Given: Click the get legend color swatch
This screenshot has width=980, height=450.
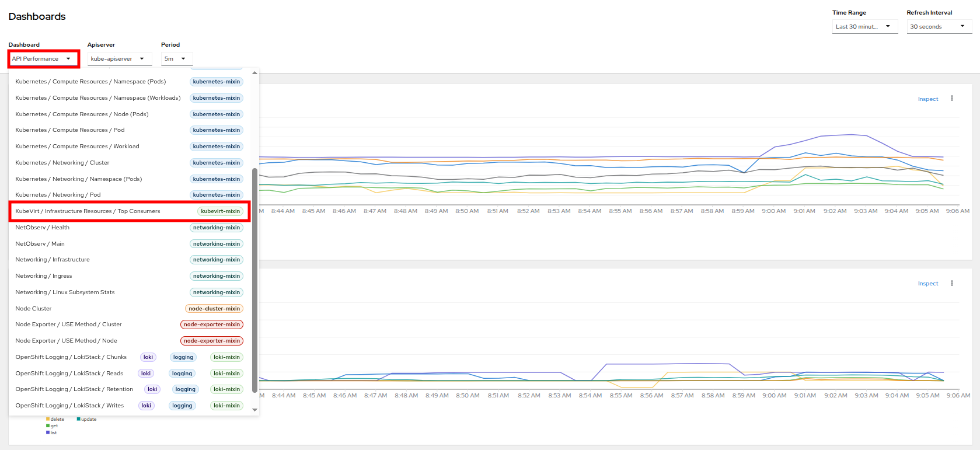Looking at the screenshot, I should tap(48, 426).
